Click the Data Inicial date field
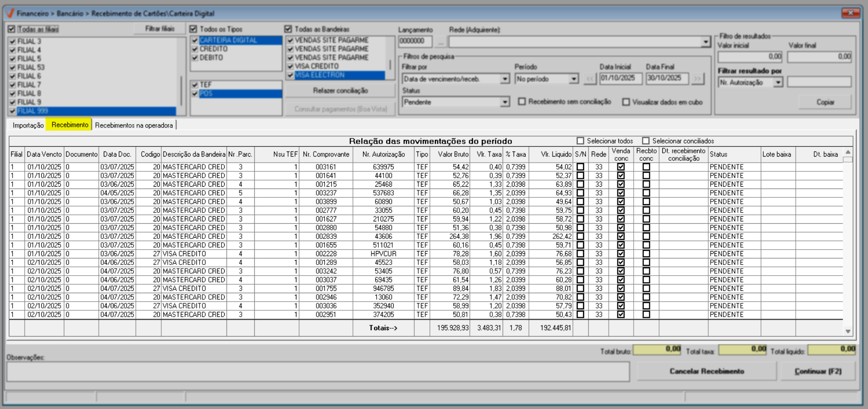The width and height of the screenshot is (868, 409). pos(620,78)
